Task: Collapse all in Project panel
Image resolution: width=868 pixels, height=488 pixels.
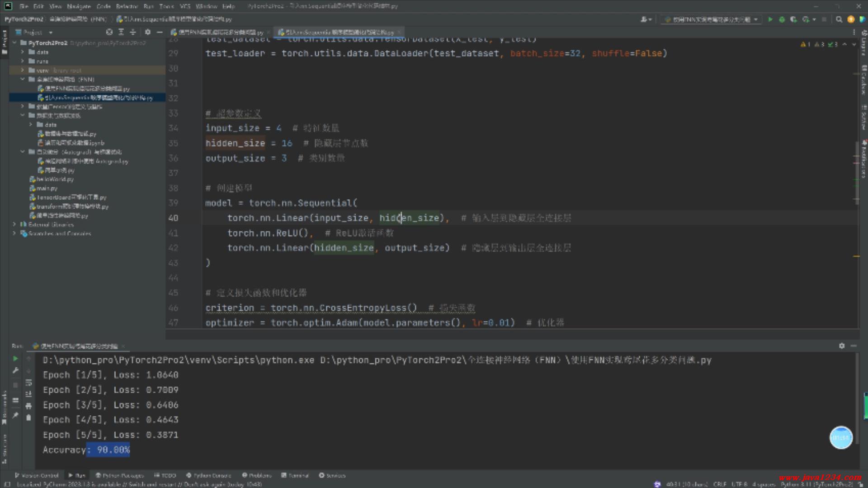Action: click(x=133, y=32)
